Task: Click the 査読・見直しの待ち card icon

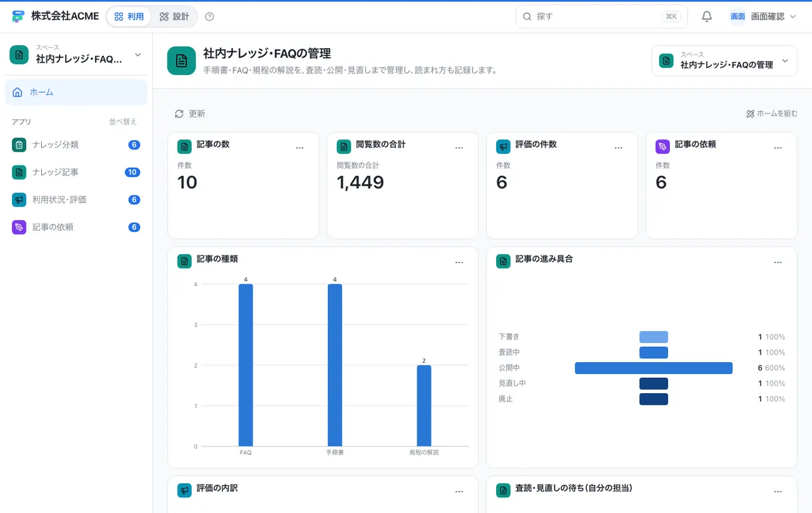Action: tap(503, 490)
